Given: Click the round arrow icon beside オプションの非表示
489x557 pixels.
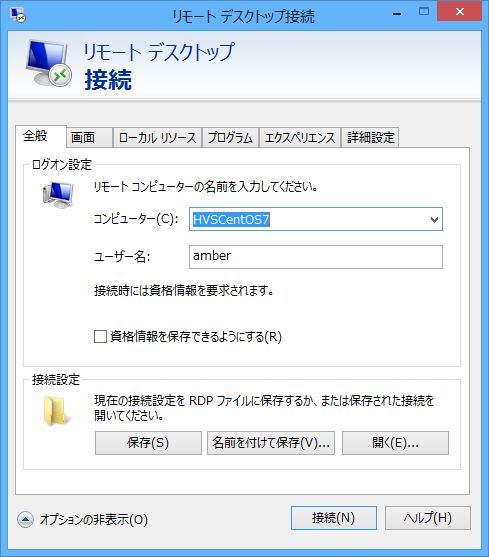Looking at the screenshot, I should 25,519.
